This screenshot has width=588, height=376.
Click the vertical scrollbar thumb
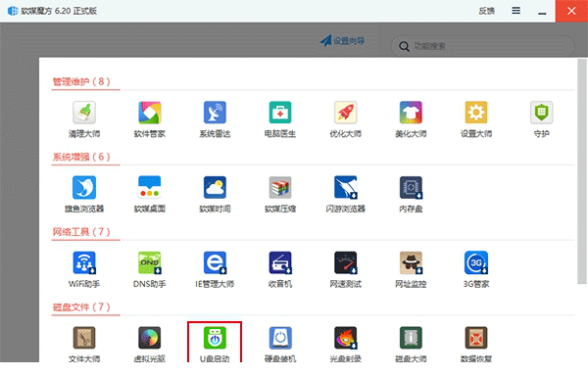[x=581, y=171]
